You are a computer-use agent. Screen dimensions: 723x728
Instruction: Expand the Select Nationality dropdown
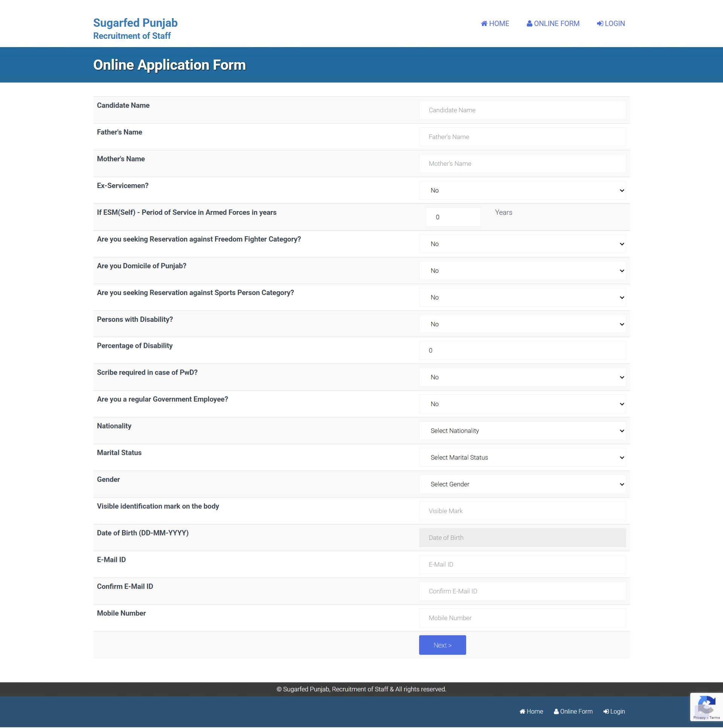tap(522, 431)
